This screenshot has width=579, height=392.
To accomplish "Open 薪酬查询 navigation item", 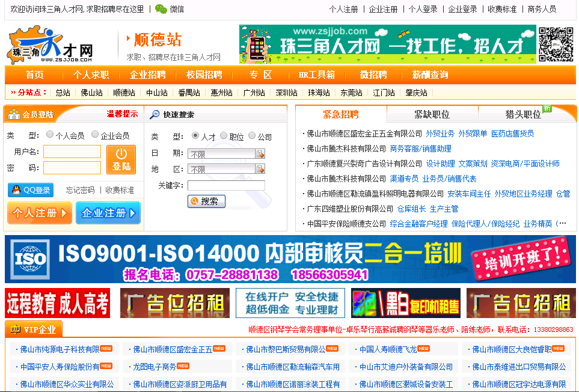I will click(x=430, y=75).
